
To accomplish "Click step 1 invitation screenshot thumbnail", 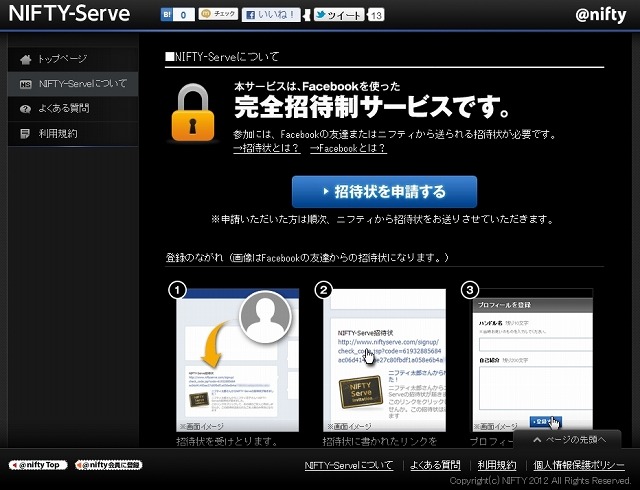I will [x=238, y=360].
